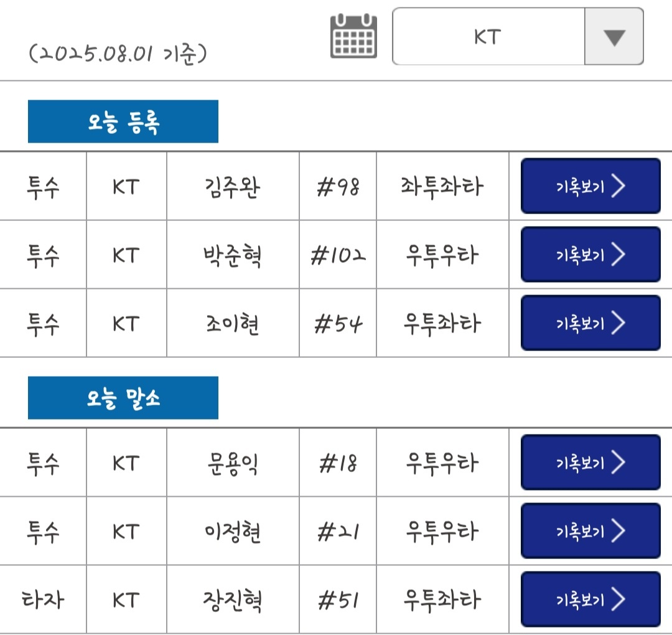This screenshot has height=635, width=672.
Task: View records for 이정현
Action: tap(590, 531)
